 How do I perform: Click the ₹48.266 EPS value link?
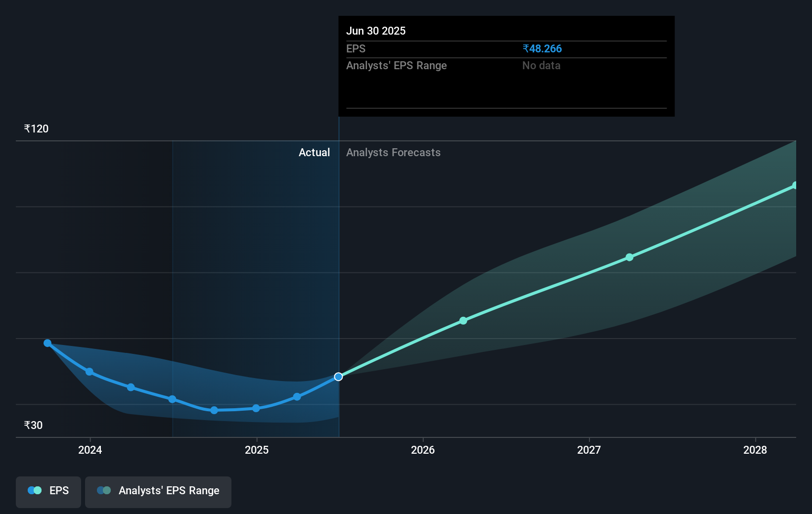[x=542, y=48]
